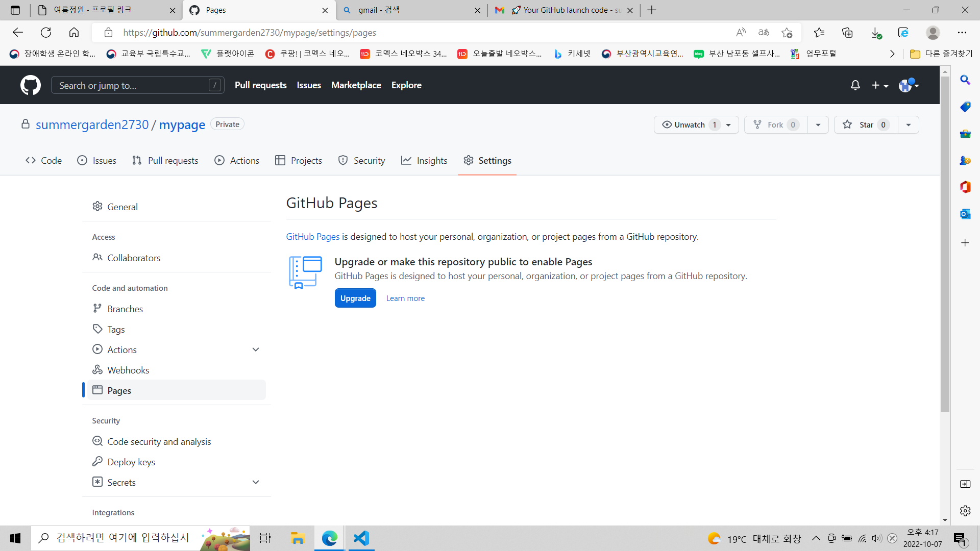The height and width of the screenshot is (551, 980).
Task: Toggle read aloud in the address bar
Action: point(741,33)
